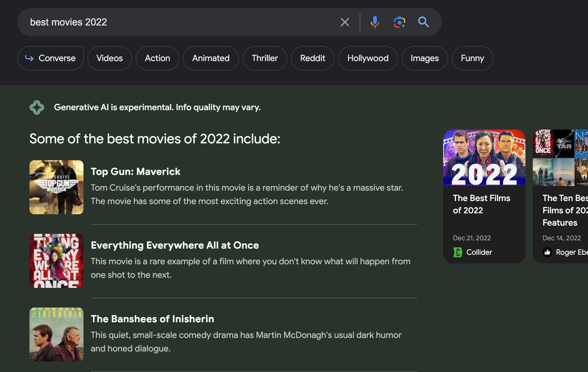588x372 pixels.
Task: Click the 'rare example of a film' description
Action: click(x=250, y=268)
